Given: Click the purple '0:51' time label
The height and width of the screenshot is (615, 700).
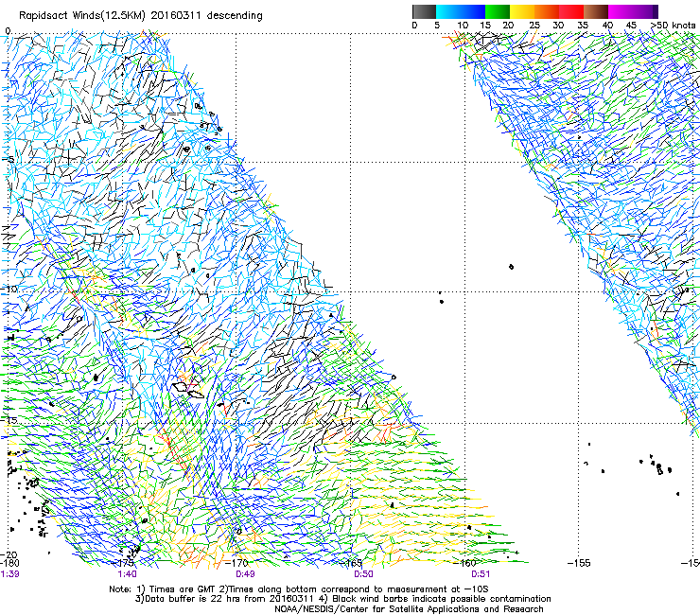Looking at the screenshot, I should (x=481, y=574).
